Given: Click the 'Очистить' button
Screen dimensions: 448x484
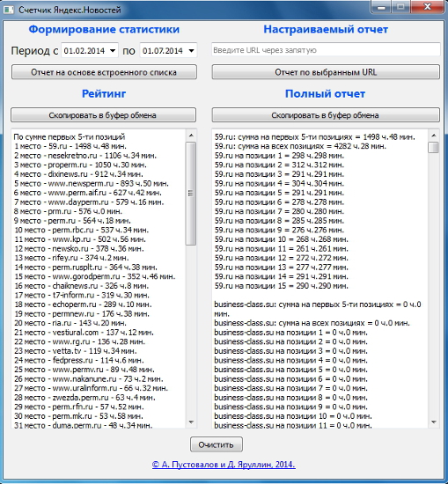Looking at the screenshot, I should [217, 444].
